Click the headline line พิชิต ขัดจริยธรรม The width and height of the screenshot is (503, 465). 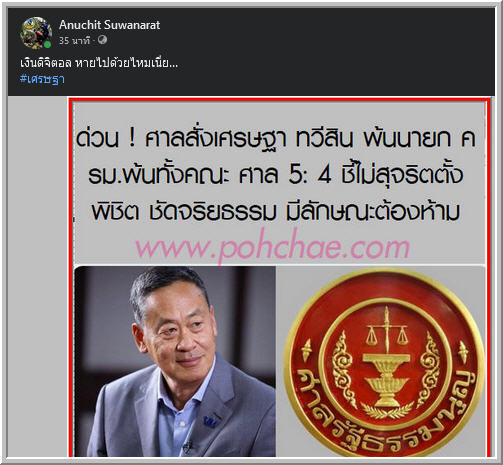(x=276, y=211)
